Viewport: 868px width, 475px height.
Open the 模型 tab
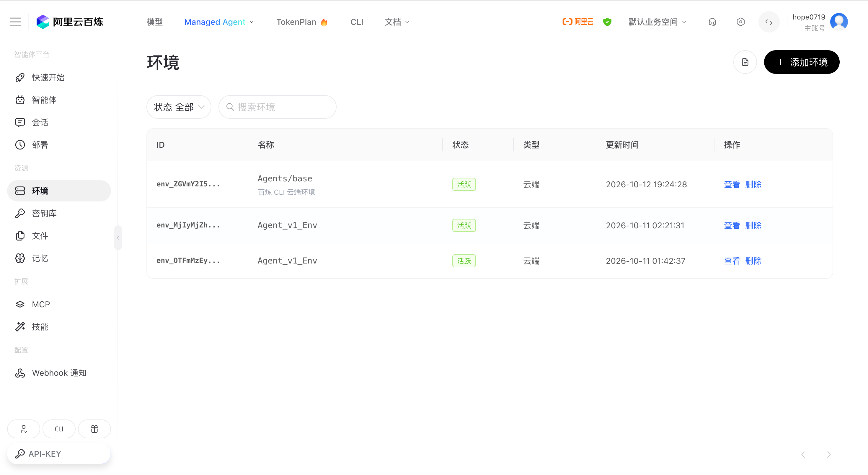155,22
